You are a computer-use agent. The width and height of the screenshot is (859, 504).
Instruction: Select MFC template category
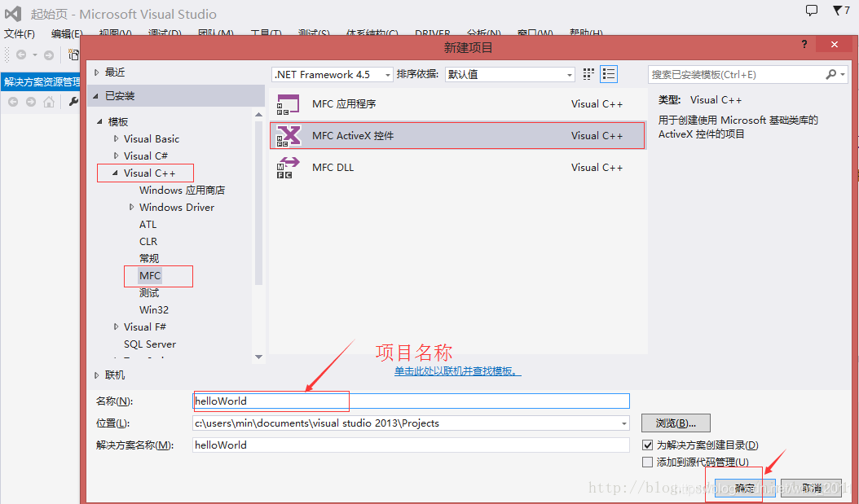150,276
